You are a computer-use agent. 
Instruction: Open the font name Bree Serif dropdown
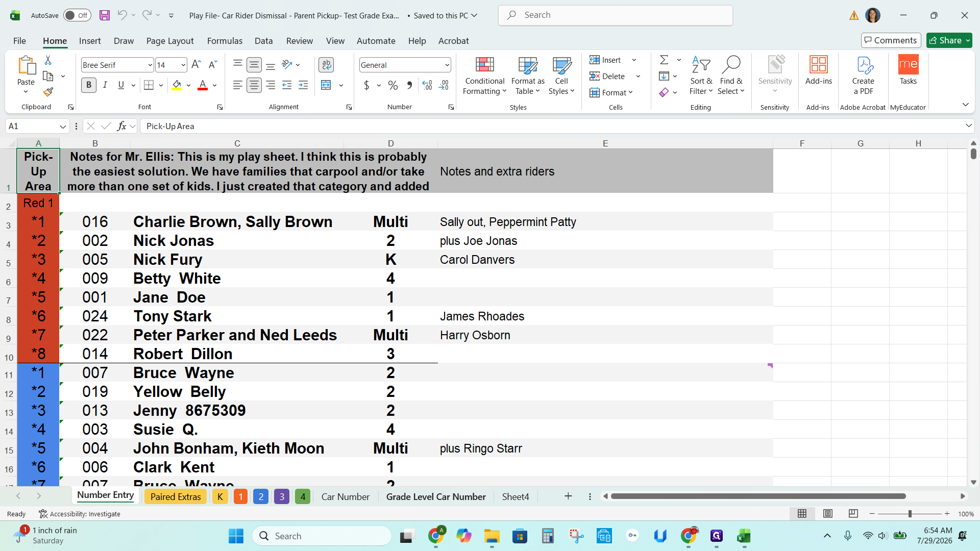150,65
